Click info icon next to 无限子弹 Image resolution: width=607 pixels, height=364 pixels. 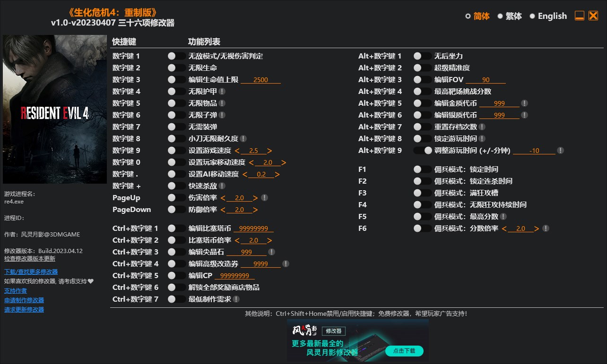tap(222, 115)
